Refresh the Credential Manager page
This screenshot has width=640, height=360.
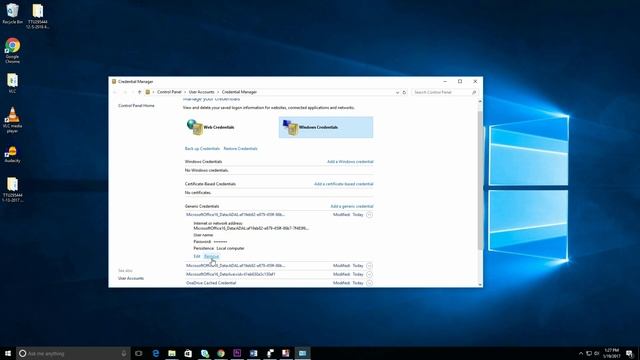(x=404, y=92)
